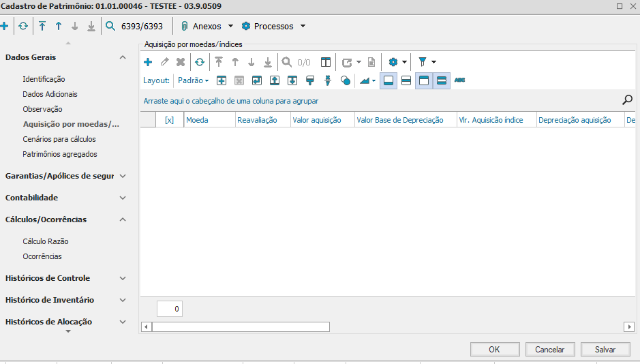Viewport: 640px width, 364px height.
Task: Toggle the bottom panel view button
Action: [388, 80]
